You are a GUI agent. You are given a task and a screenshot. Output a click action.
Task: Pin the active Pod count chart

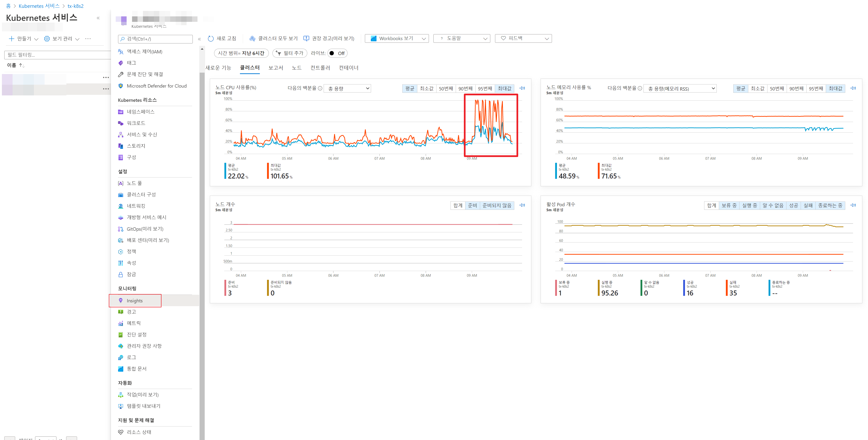853,205
